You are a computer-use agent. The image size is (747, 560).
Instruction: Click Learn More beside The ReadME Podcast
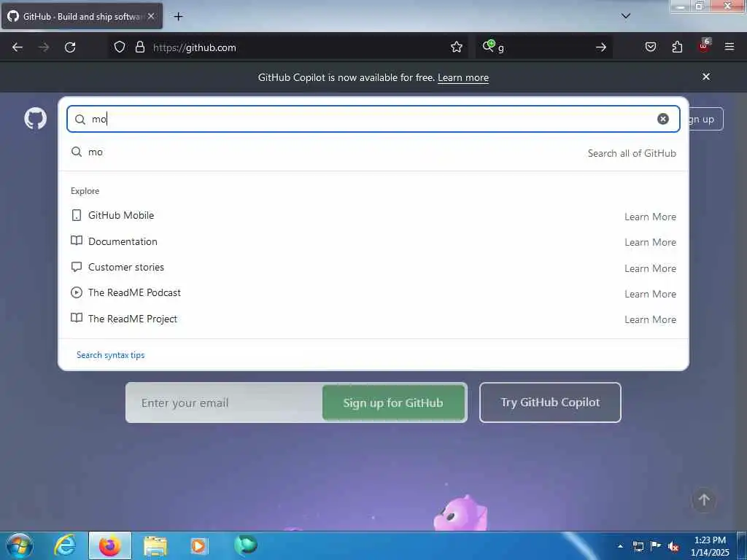(650, 295)
